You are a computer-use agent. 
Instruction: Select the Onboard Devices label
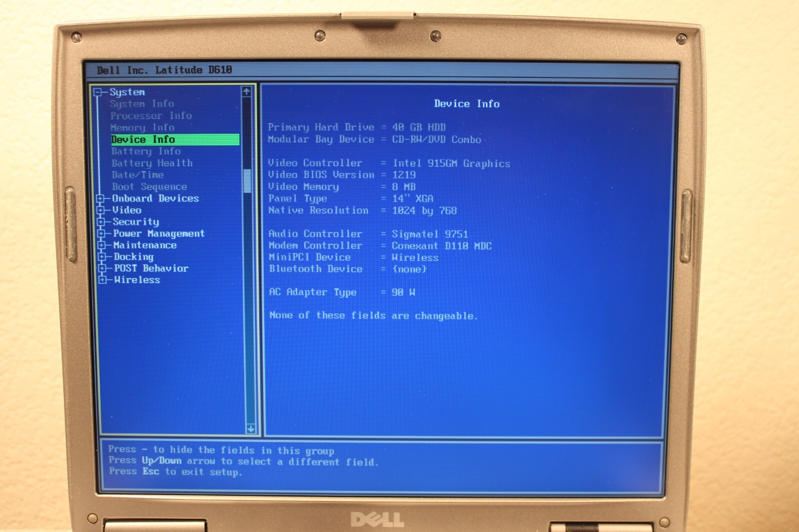coord(155,199)
